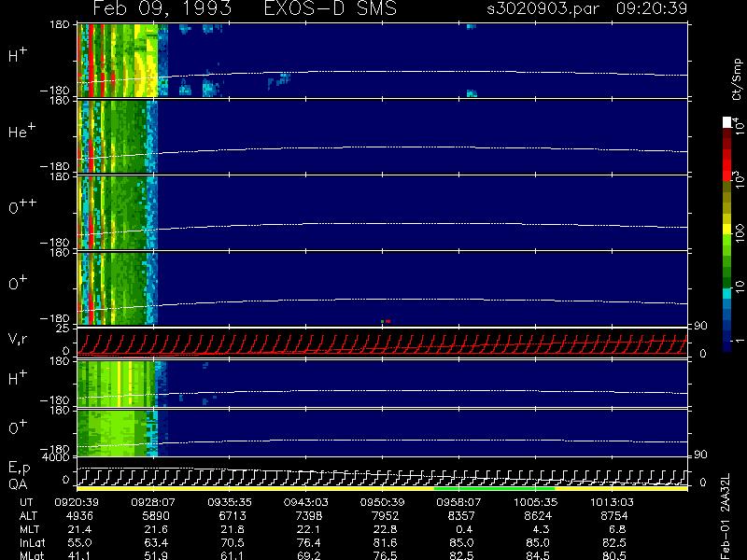The image size is (747, 560).
Task: Click UT value '0943:03'
Action: coord(305,502)
